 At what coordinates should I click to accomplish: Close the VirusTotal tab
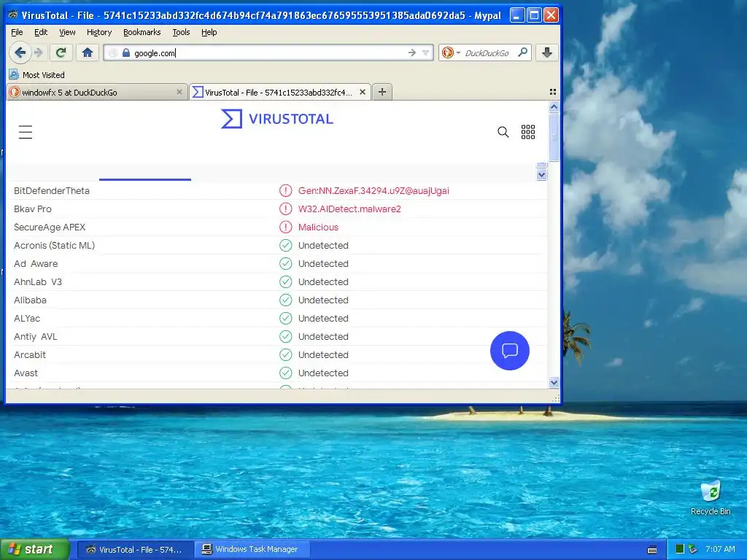(x=363, y=92)
